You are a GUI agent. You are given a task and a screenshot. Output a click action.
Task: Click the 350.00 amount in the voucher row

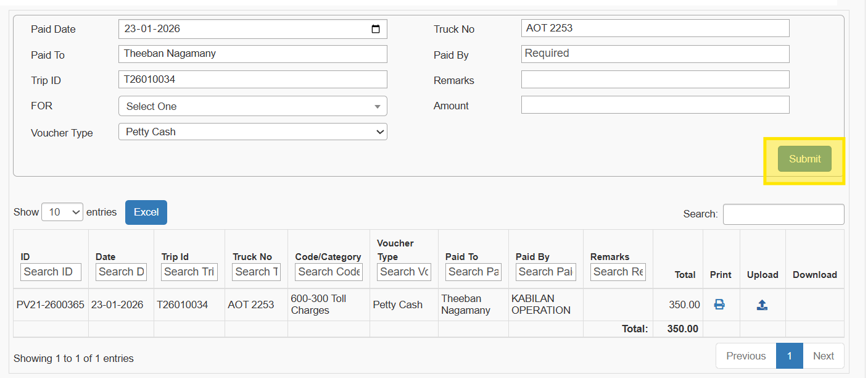click(x=684, y=304)
